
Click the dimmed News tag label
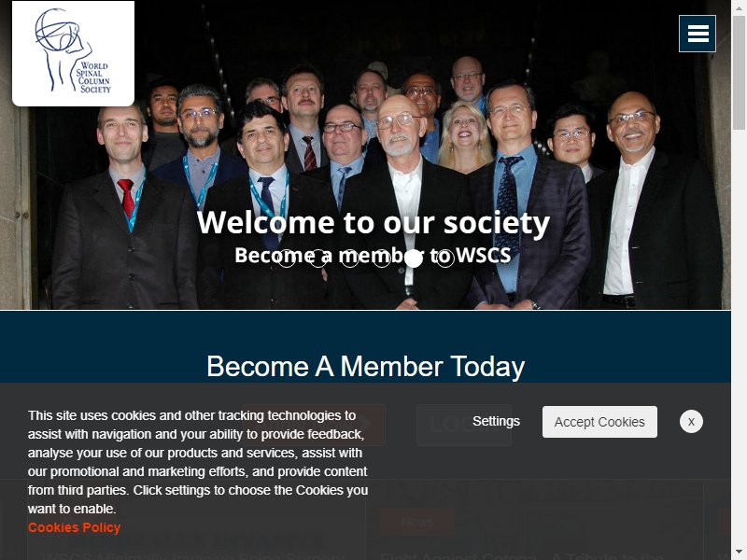(416, 522)
